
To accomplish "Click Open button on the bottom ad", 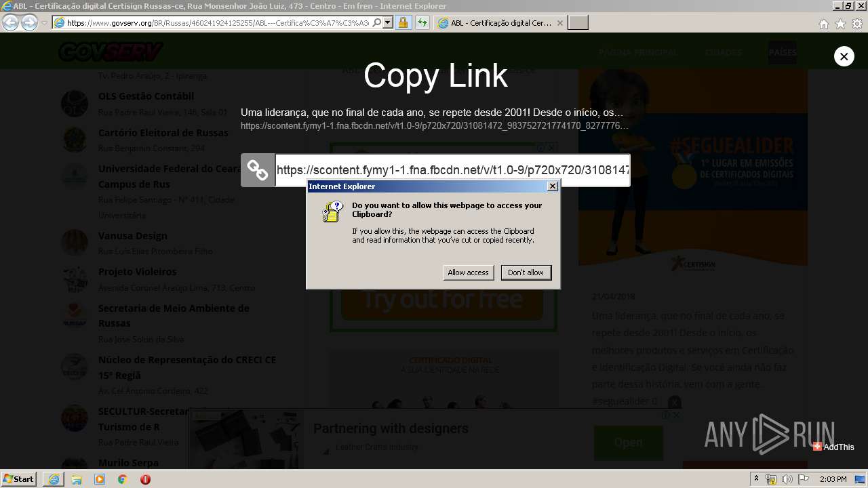I will pyautogui.click(x=629, y=443).
